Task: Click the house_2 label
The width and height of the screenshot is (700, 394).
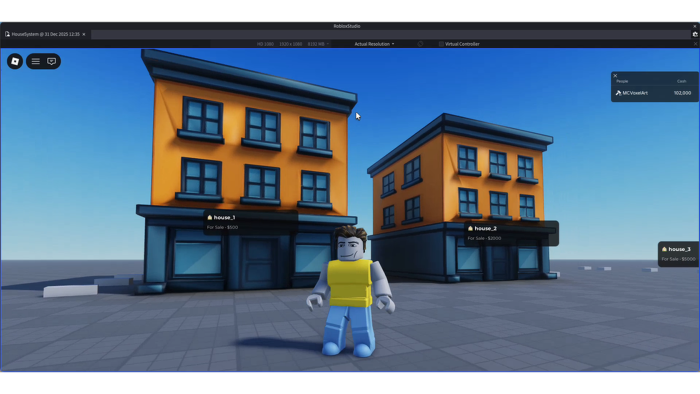Action: (x=485, y=228)
